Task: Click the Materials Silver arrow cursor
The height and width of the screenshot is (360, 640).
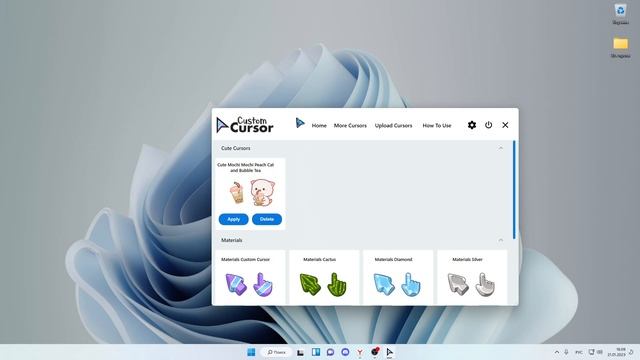Action: point(458,284)
